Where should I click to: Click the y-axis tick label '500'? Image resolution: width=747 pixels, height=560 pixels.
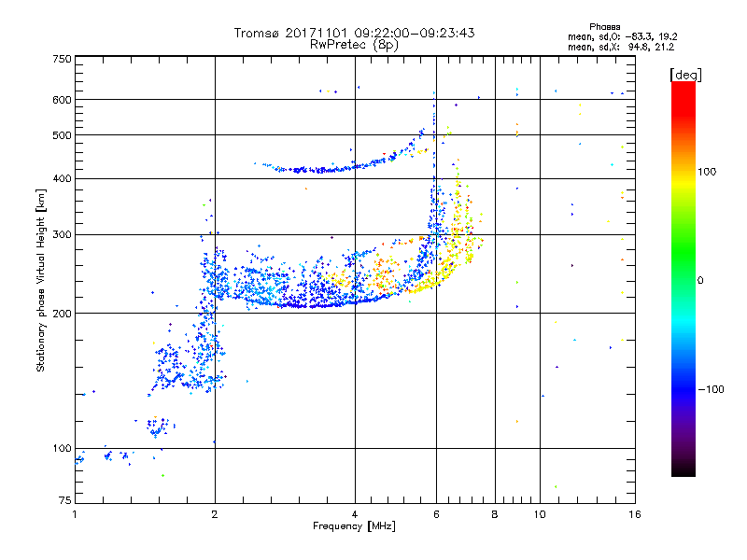point(62,135)
